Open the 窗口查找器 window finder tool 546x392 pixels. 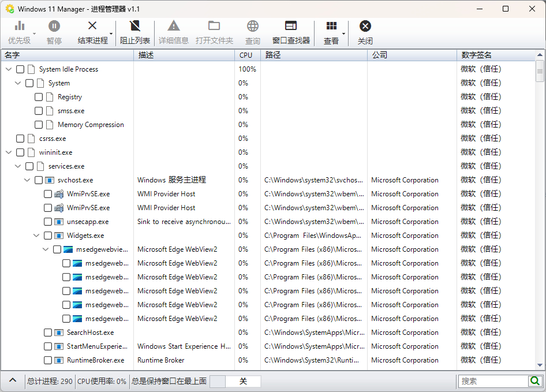click(291, 33)
